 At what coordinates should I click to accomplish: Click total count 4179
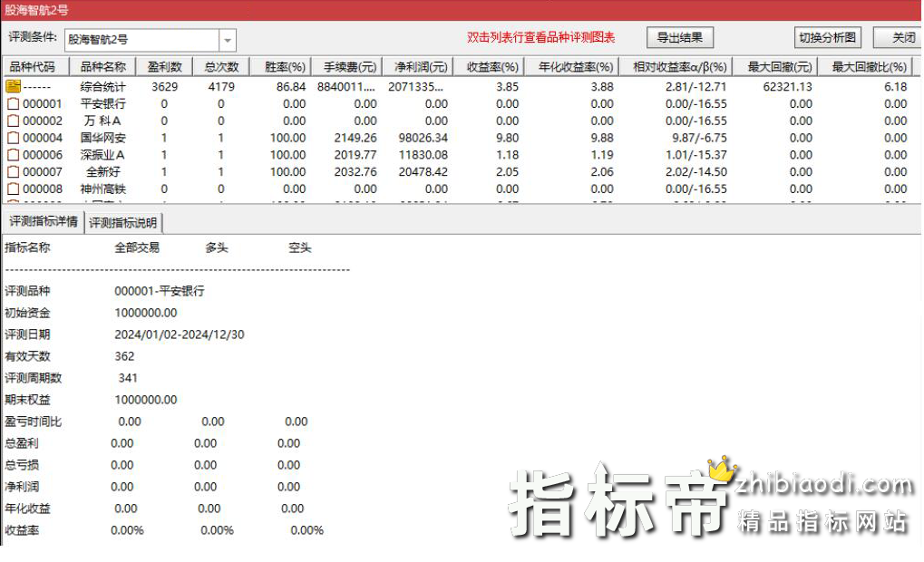[x=221, y=87]
